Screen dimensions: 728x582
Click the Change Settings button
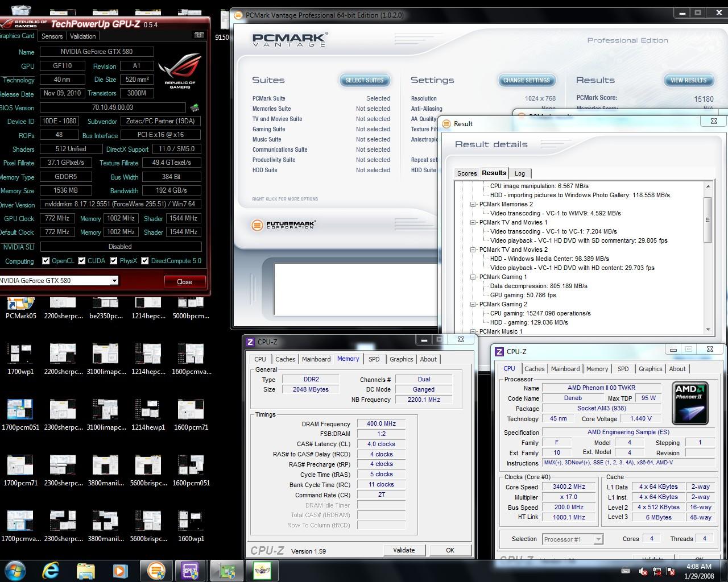[527, 80]
